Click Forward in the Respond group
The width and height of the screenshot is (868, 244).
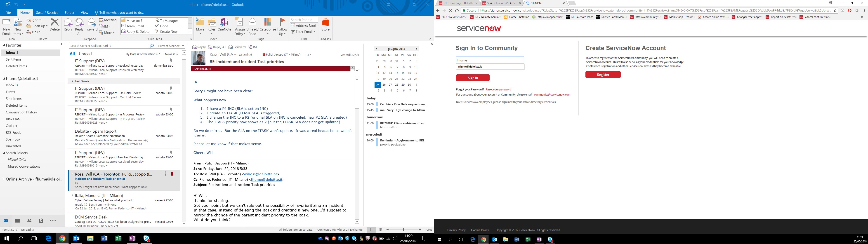point(91,25)
